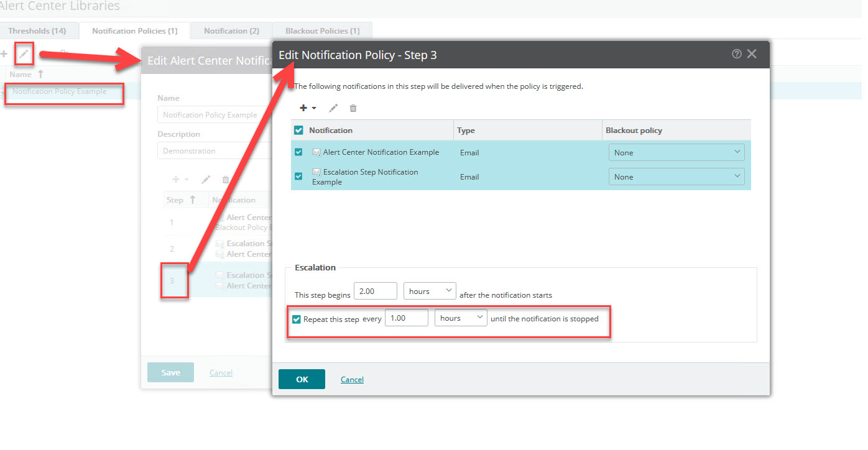Open the hours dropdown for This step begins

pyautogui.click(x=430, y=291)
